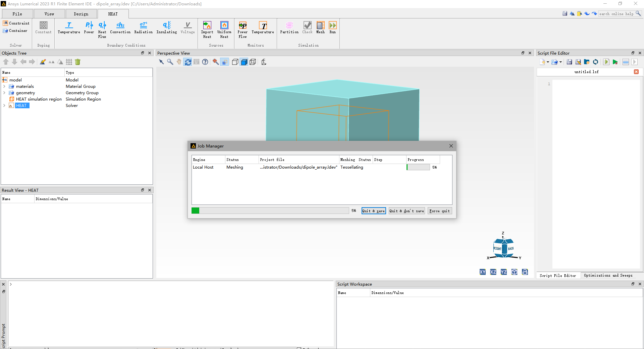
Task: Toggle the selection overlap mode button
Action: pyautogui.click(x=225, y=62)
